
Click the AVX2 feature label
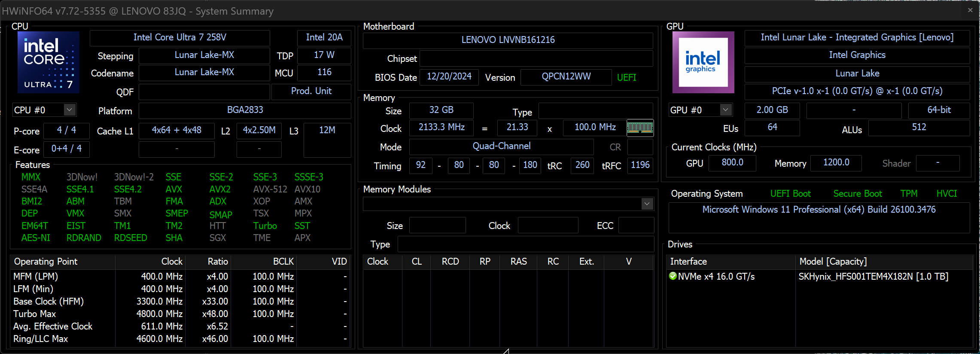[220, 189]
